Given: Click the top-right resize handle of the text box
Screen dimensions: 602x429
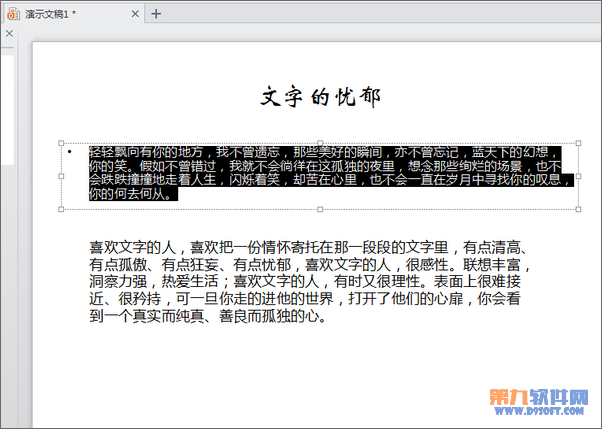Looking at the screenshot, I should (x=578, y=143).
